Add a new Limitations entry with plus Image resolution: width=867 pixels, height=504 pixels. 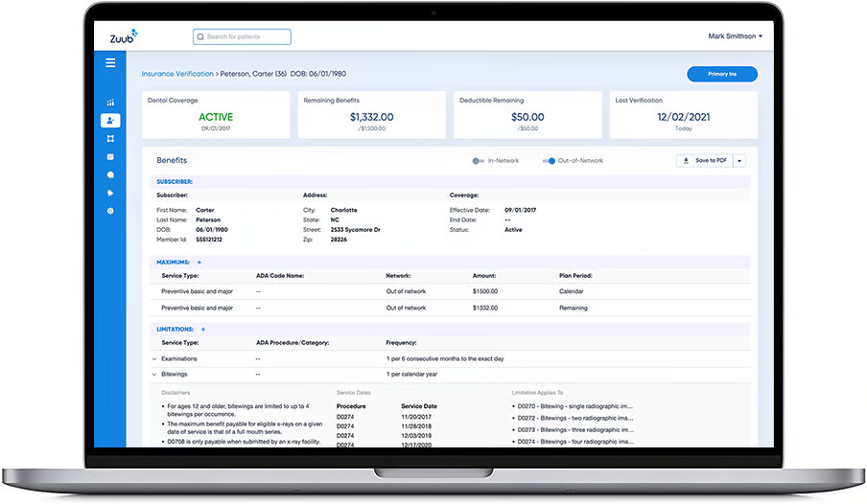[x=203, y=330]
